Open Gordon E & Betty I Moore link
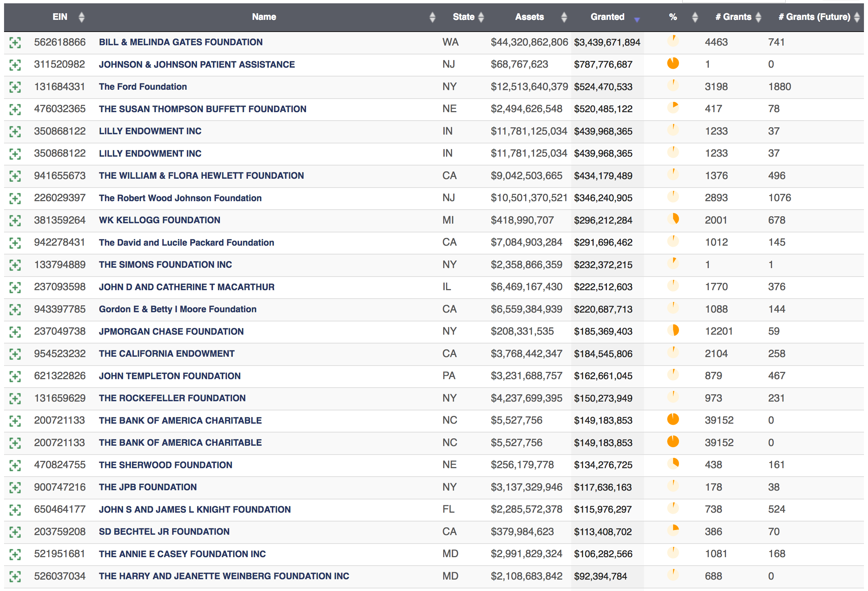The width and height of the screenshot is (868, 591). coord(177,309)
